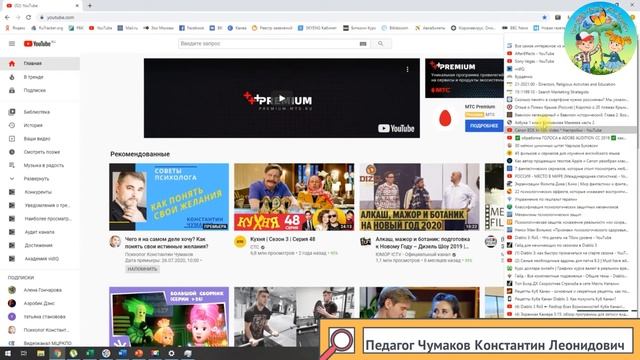Open the Mail.ru bookmark

(128, 28)
